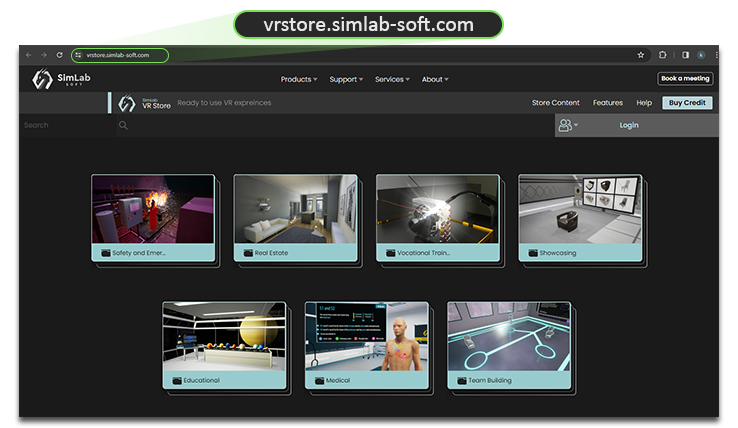
Task: Click the 'VR Store' title text
Action: click(156, 106)
